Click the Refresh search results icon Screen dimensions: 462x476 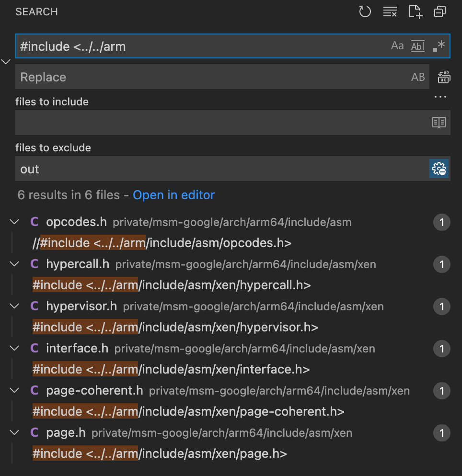click(x=365, y=12)
